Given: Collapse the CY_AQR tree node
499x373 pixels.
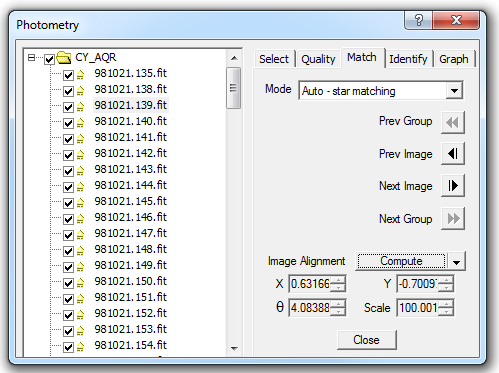Looking at the screenshot, I should tap(32, 58).
